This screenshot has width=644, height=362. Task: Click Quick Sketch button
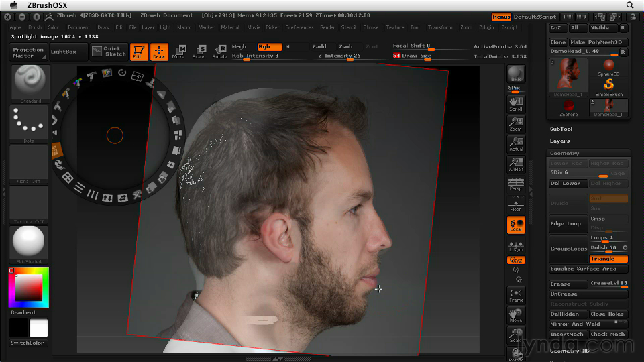(109, 52)
